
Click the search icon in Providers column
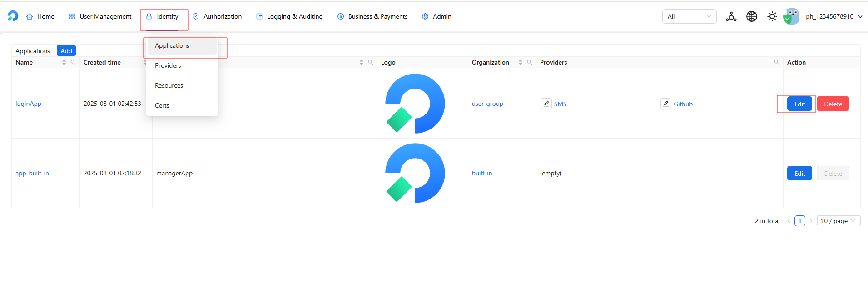click(777, 62)
